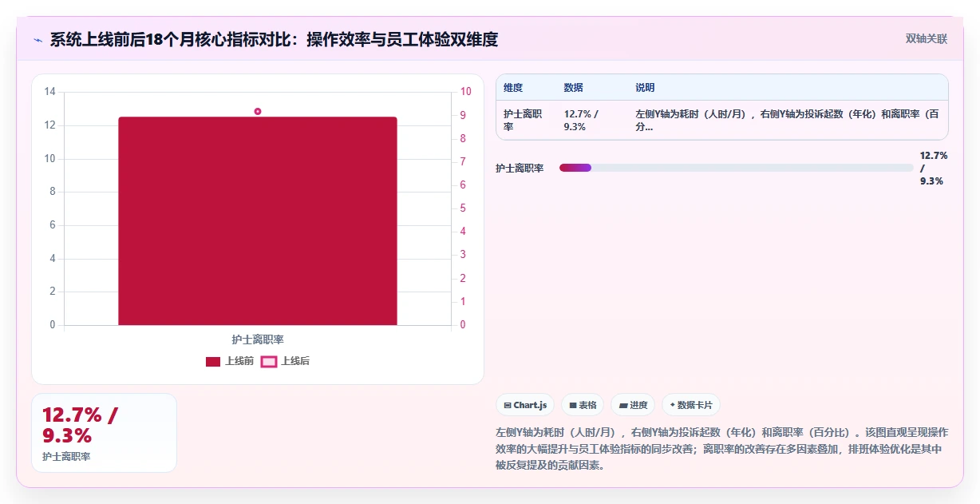The image size is (980, 504).
Task: Click the 护士离职率 x-axis label
Action: coord(258,339)
